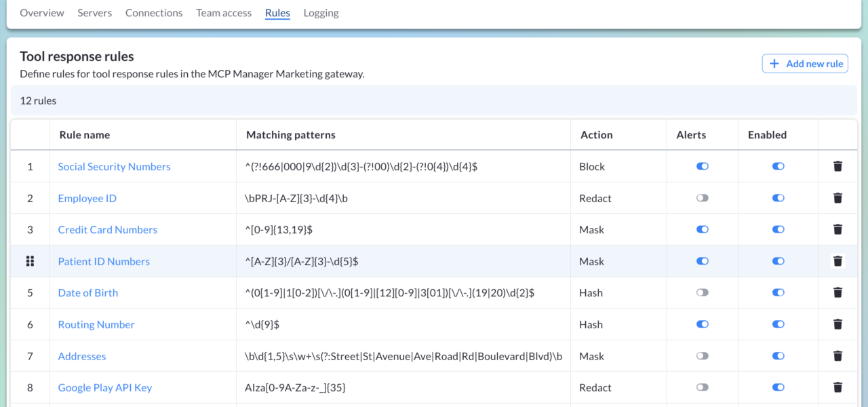Enable alerts for Employee ID rule
868x407 pixels.
point(703,198)
